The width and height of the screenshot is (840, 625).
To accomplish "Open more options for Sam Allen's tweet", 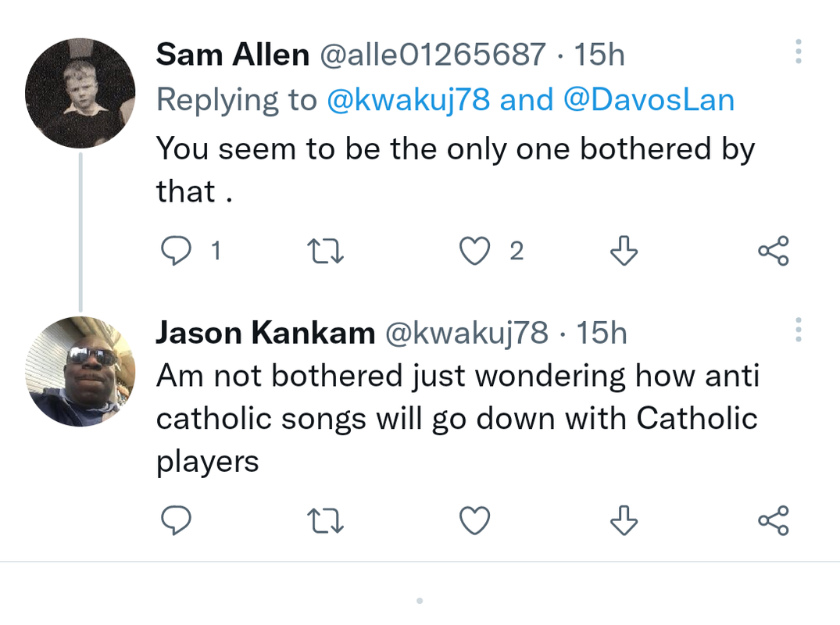I will (x=798, y=52).
